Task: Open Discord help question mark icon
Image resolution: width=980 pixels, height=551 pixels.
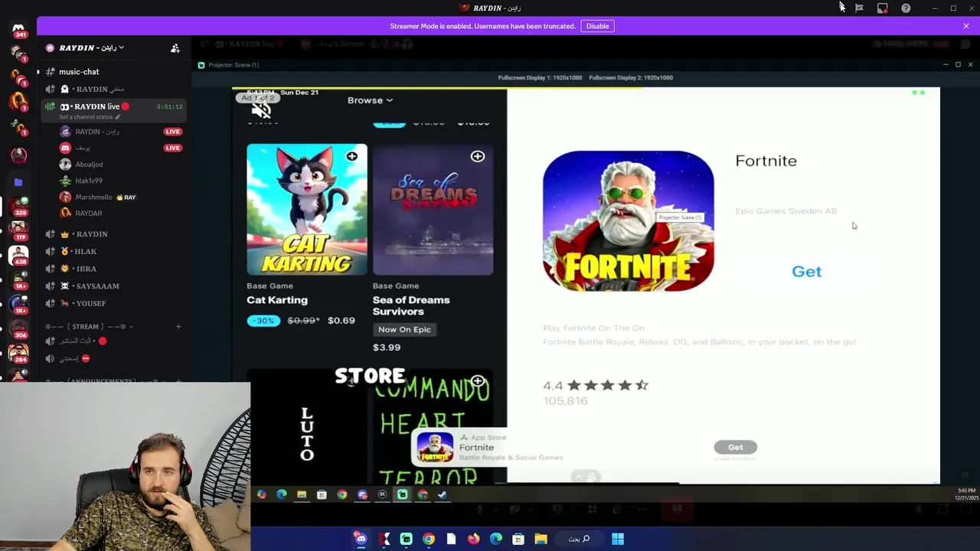Action: (906, 8)
